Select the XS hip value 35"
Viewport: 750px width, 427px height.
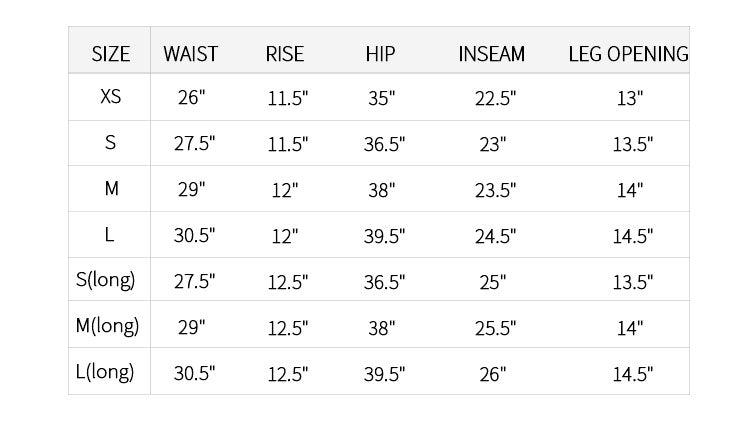click(381, 98)
